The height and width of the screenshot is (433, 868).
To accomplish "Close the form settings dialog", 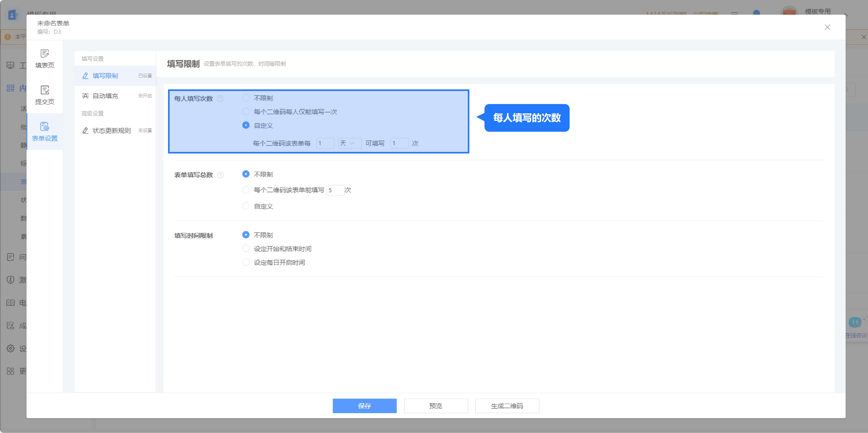I will click(827, 27).
